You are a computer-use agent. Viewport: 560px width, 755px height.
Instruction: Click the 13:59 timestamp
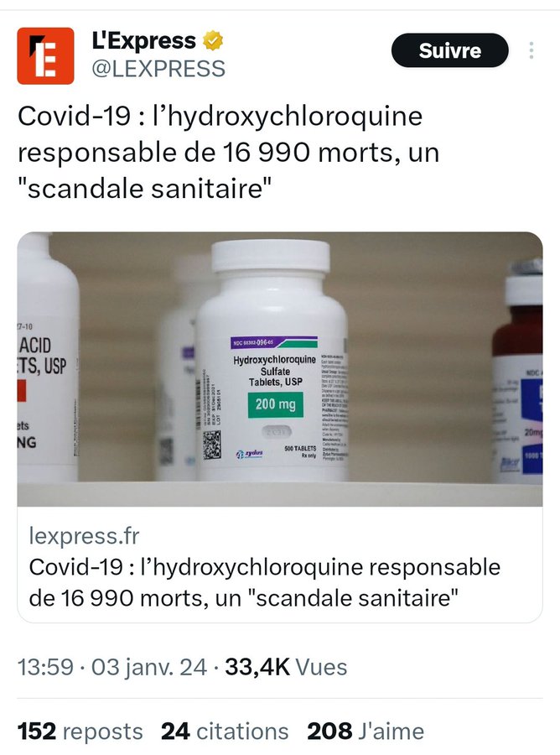[x=46, y=668]
